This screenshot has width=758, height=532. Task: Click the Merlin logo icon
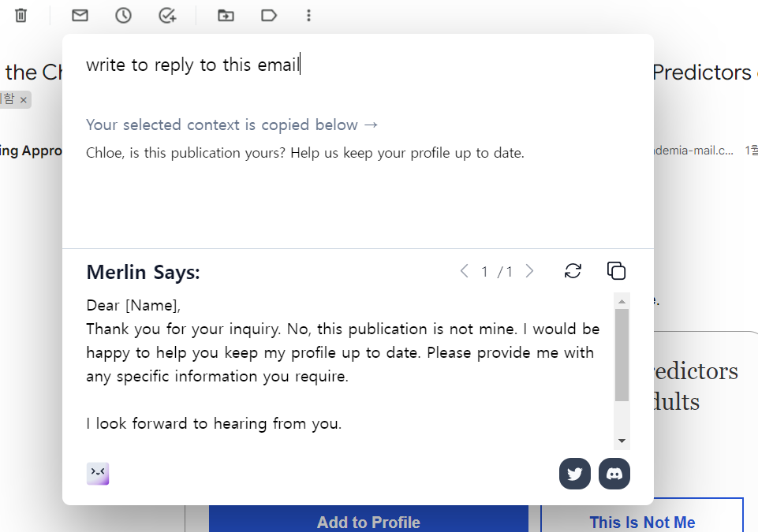coord(98,474)
